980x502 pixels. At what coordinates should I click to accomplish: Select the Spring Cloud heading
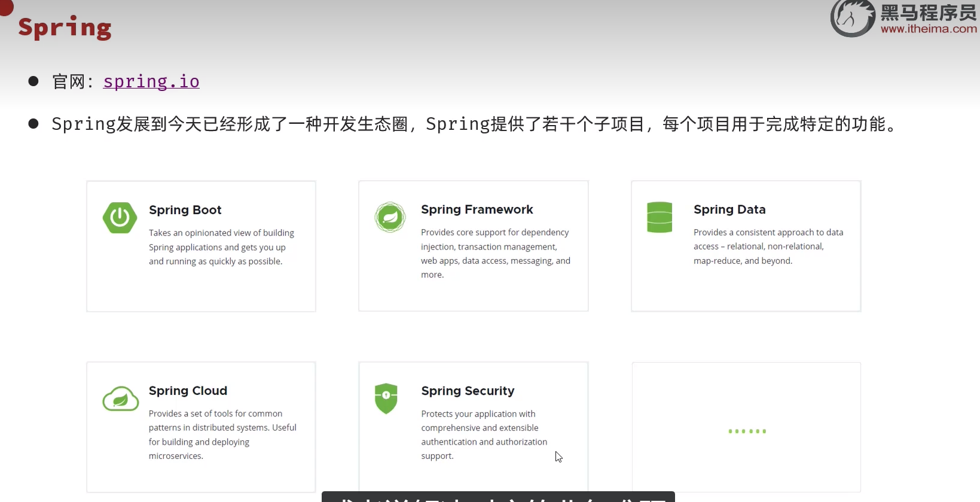click(x=188, y=391)
